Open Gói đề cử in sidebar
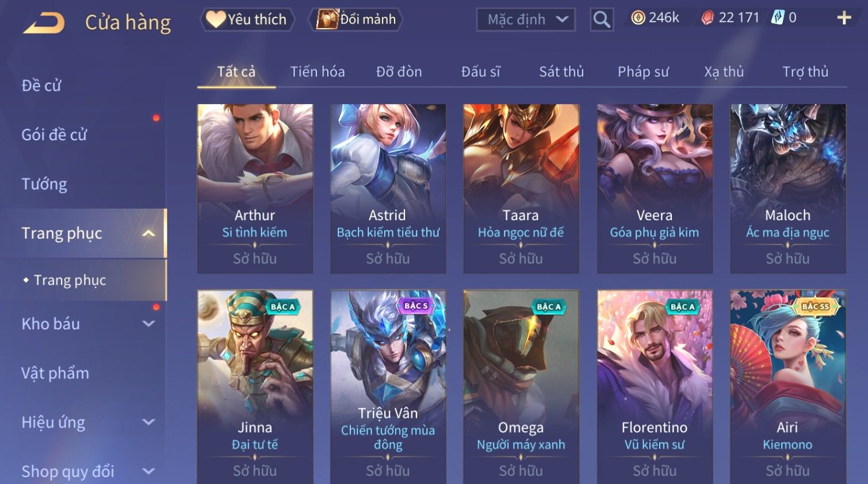Screen dimensions: 868x484 (54, 135)
